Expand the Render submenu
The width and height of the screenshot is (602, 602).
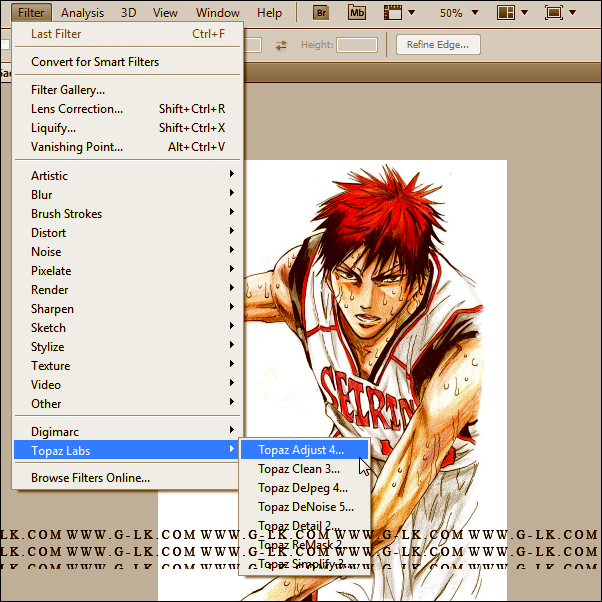tap(127, 290)
